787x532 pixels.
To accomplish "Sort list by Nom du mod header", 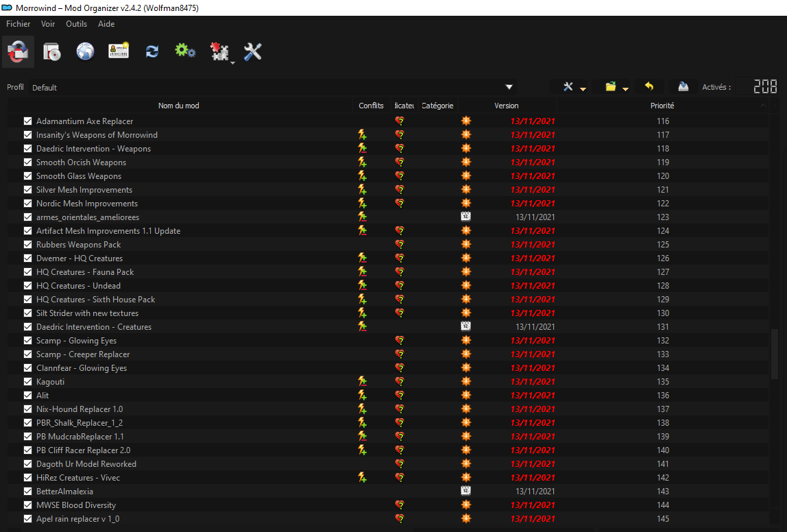I will coord(178,106).
